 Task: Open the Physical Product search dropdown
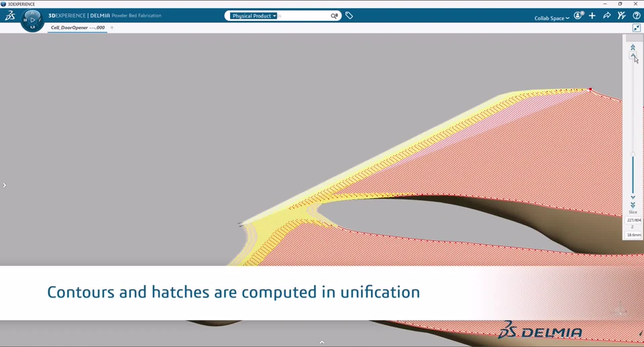click(254, 15)
